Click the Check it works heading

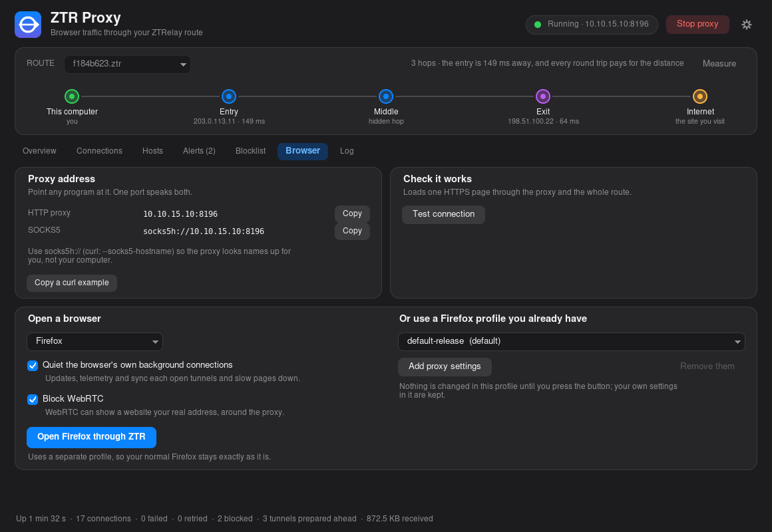click(x=437, y=179)
